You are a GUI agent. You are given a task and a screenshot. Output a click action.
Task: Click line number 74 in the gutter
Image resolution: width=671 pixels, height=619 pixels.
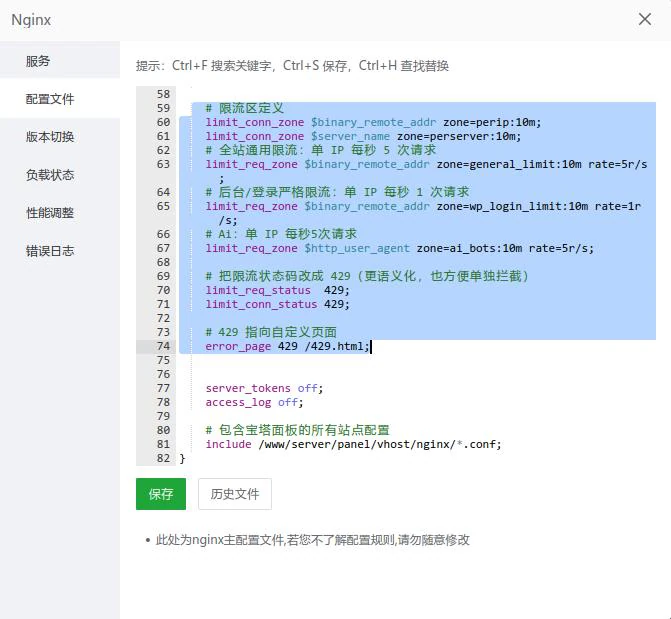[163, 346]
